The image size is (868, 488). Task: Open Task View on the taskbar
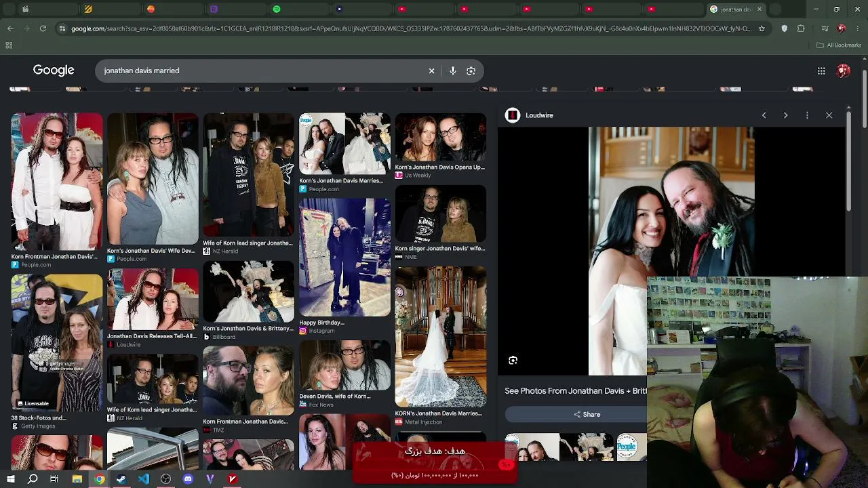pos(54,479)
